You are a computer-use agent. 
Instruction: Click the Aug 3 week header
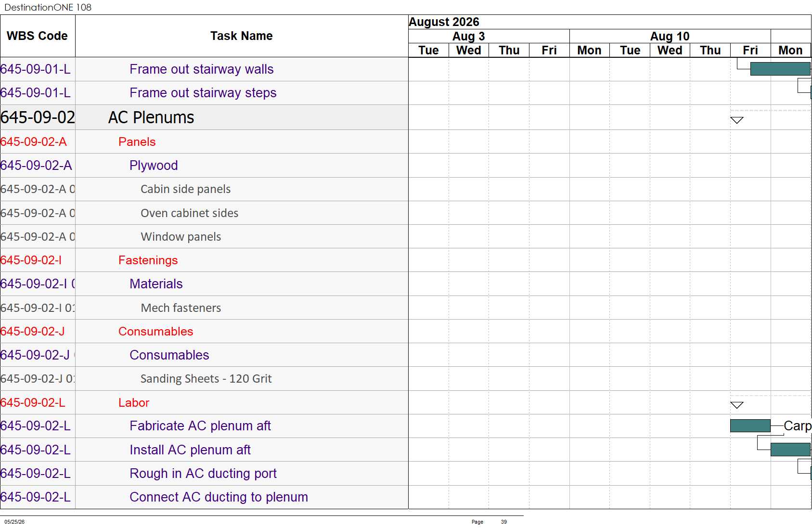click(x=469, y=36)
